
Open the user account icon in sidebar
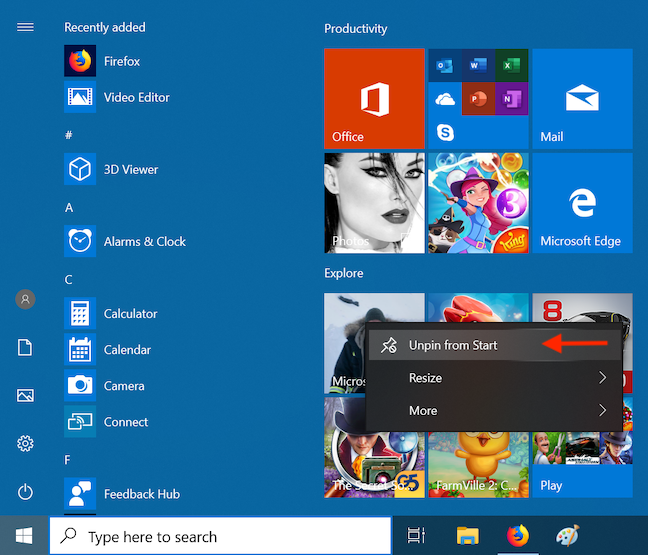25,299
